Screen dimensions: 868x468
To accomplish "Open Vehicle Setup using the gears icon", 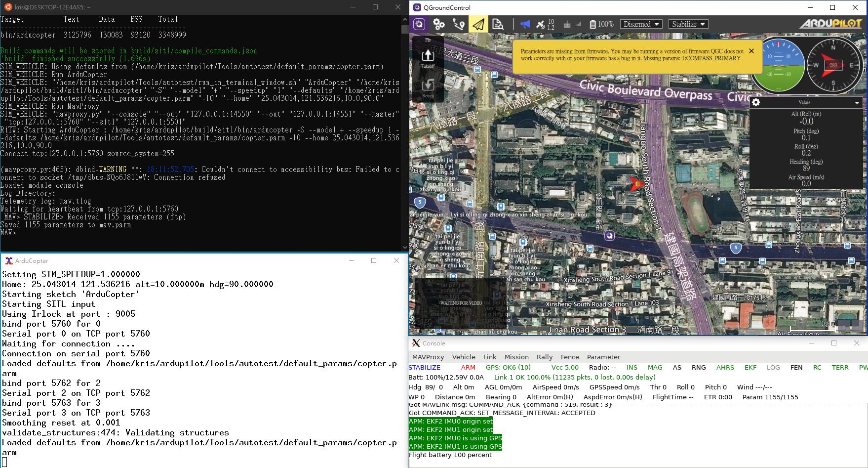I will [438, 24].
